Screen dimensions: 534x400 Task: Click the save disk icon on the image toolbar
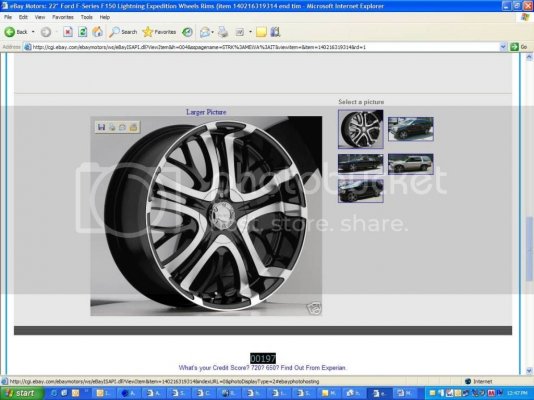point(101,127)
